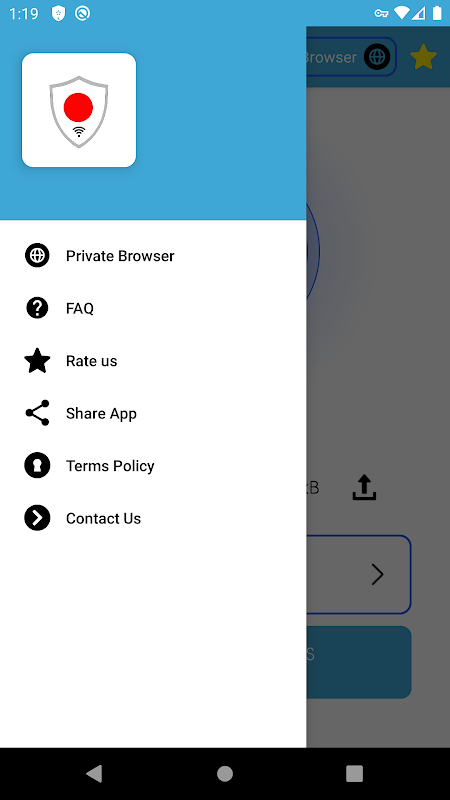Expand the server selector chevron arrow
Screen dimensions: 450x800
378,574
